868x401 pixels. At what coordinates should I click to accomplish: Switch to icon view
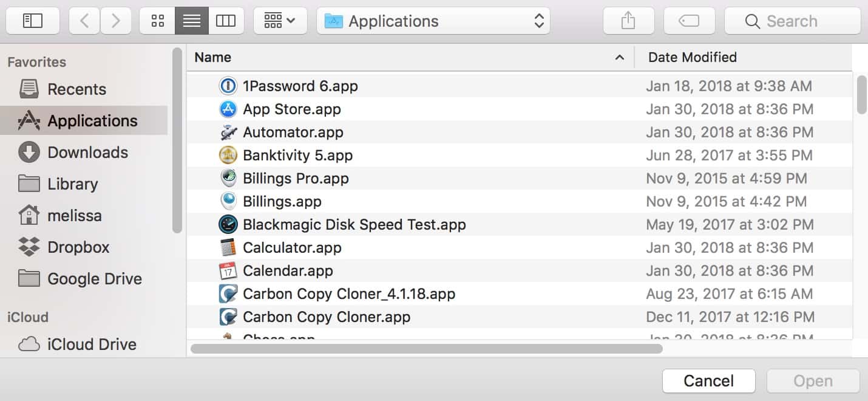[157, 21]
